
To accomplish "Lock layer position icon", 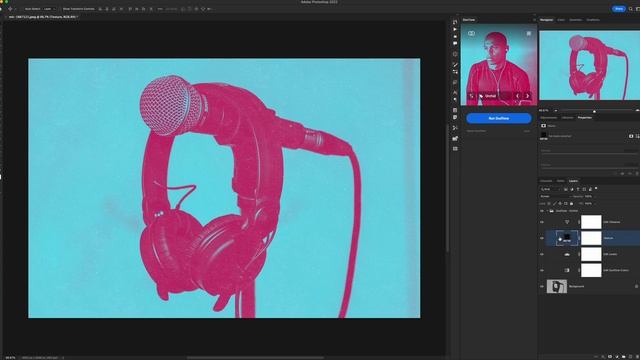I will pyautogui.click(x=560, y=203).
